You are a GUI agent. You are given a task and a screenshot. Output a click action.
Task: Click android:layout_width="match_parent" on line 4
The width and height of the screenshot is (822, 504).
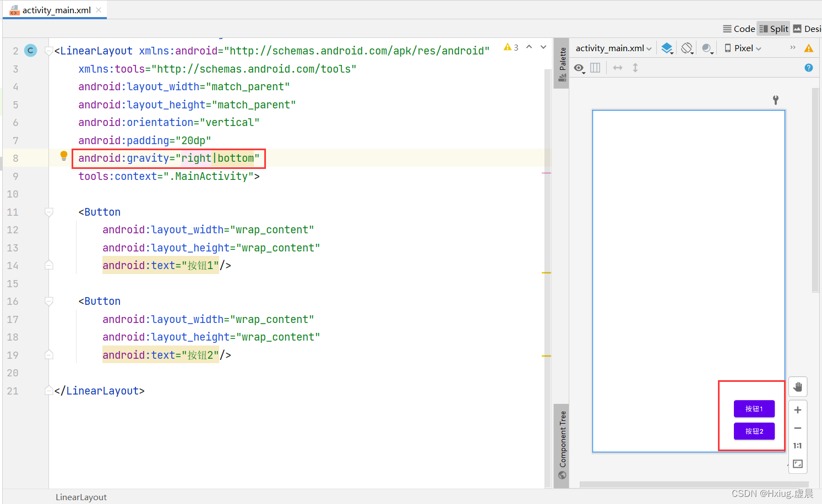184,87
